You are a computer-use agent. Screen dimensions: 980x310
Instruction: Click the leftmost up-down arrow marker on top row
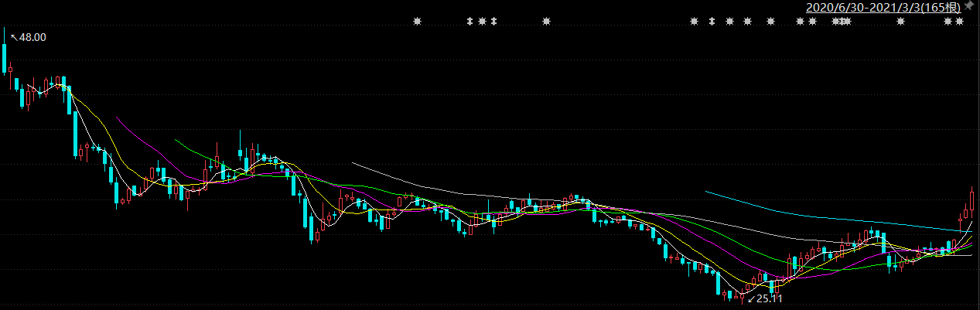pyautogui.click(x=470, y=21)
